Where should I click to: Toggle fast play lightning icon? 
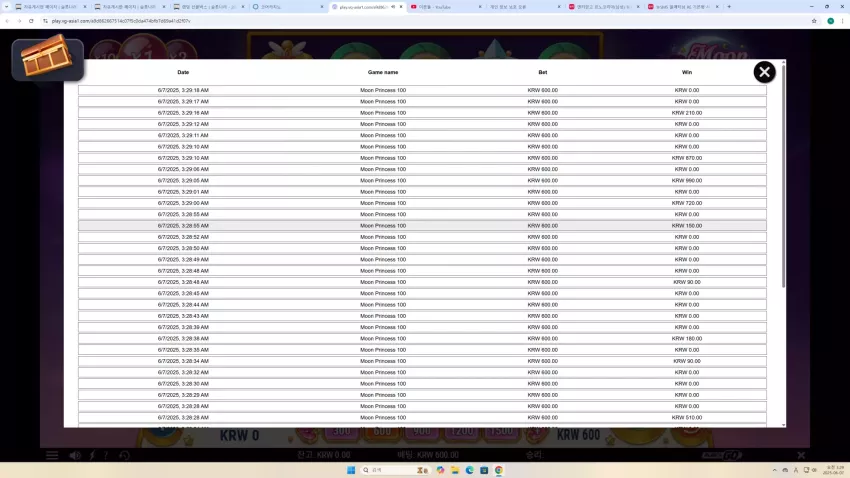pos(92,455)
